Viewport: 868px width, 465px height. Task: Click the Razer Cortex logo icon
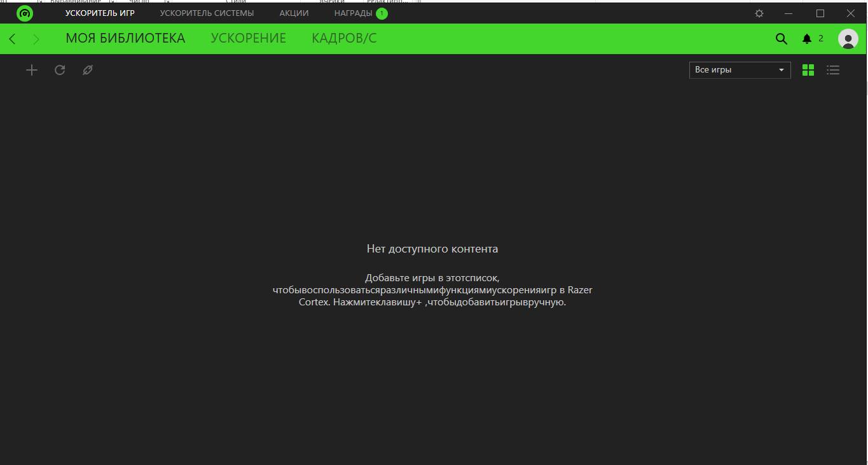pos(25,13)
